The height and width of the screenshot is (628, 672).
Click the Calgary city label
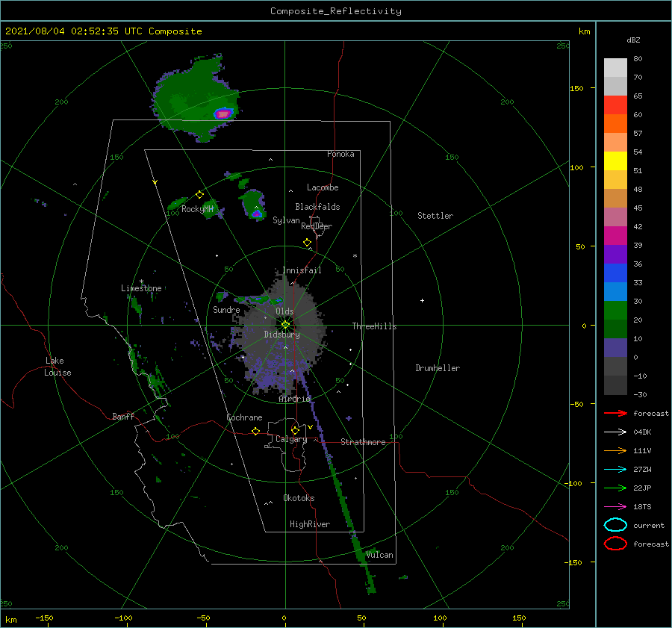tap(291, 439)
